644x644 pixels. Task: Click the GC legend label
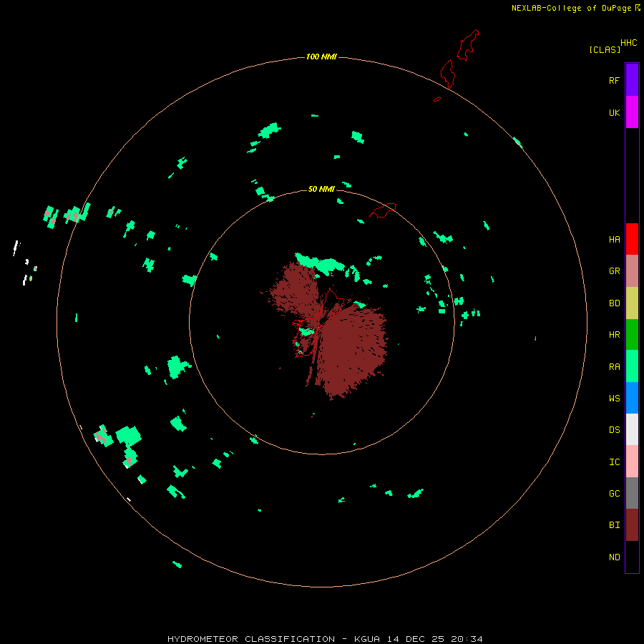click(614, 494)
